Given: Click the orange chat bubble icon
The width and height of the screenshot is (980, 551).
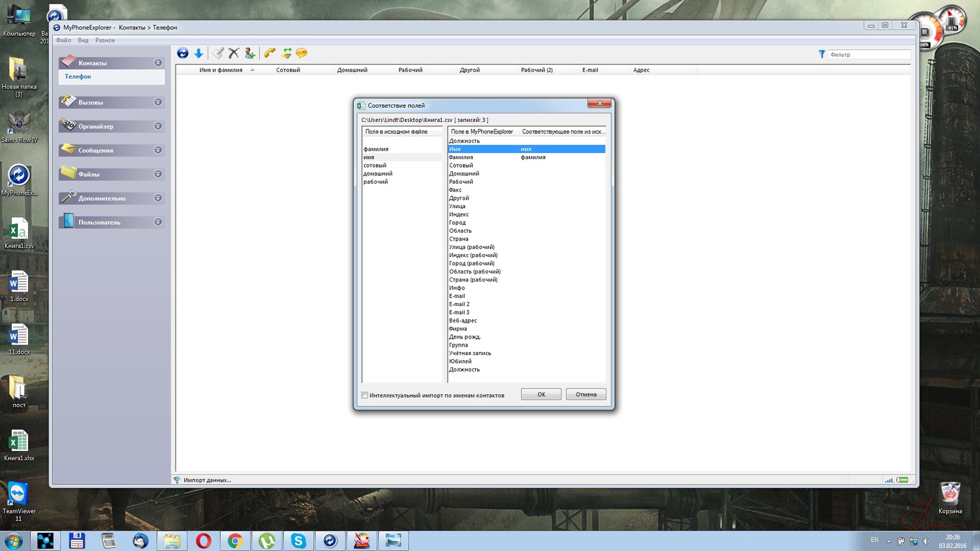Looking at the screenshot, I should pos(301,53).
